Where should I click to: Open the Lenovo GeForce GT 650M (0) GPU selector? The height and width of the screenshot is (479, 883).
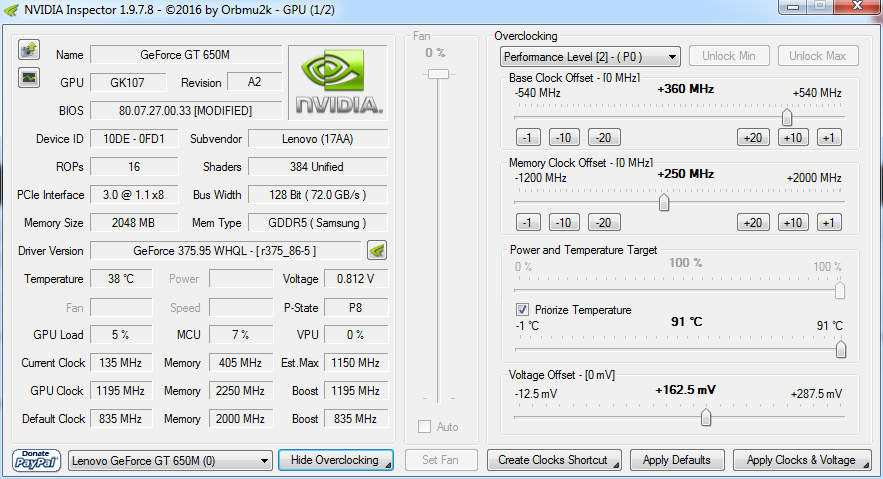pyautogui.click(x=170, y=461)
